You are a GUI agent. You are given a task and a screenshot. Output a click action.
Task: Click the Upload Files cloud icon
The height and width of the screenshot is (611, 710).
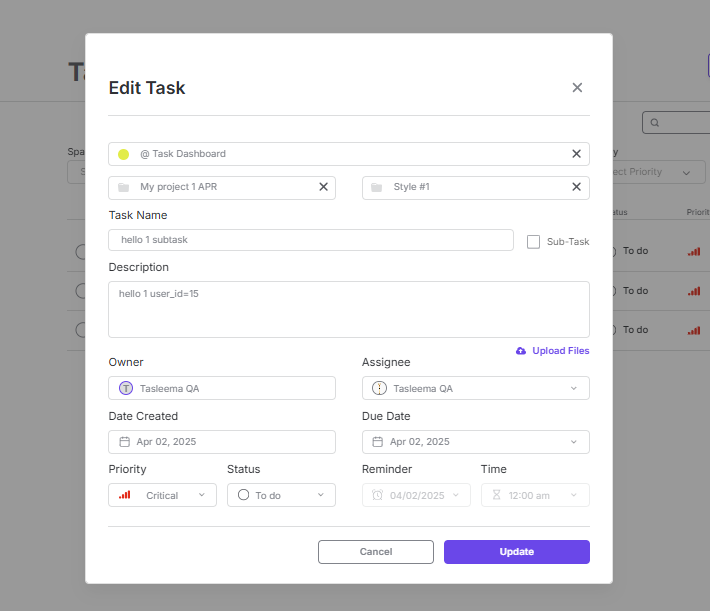click(x=521, y=351)
